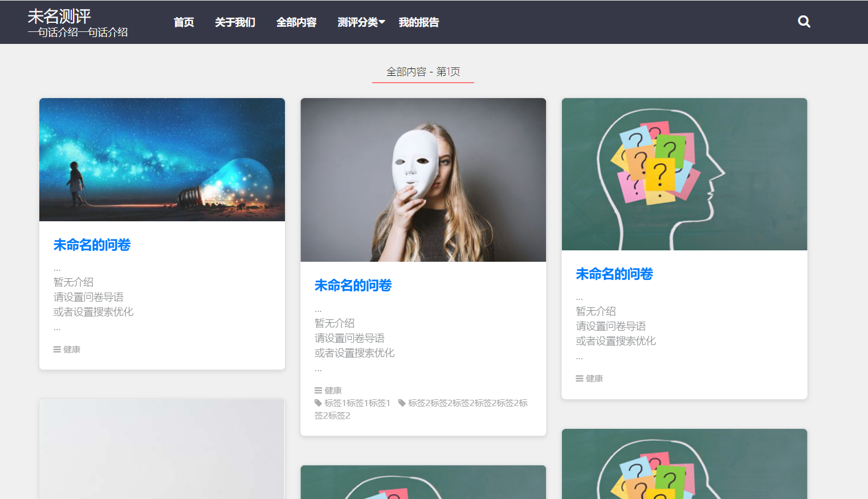Open the search magnifier icon
This screenshot has width=868, height=499.
tap(804, 22)
